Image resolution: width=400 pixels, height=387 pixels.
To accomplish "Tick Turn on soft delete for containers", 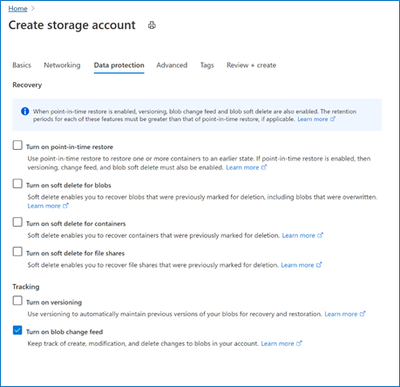I will tap(17, 222).
